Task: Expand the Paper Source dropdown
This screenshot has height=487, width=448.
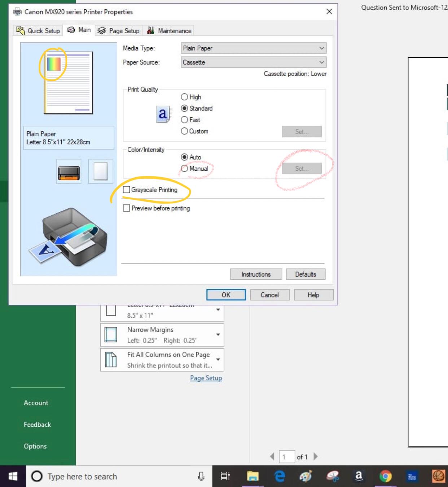Action: point(254,62)
